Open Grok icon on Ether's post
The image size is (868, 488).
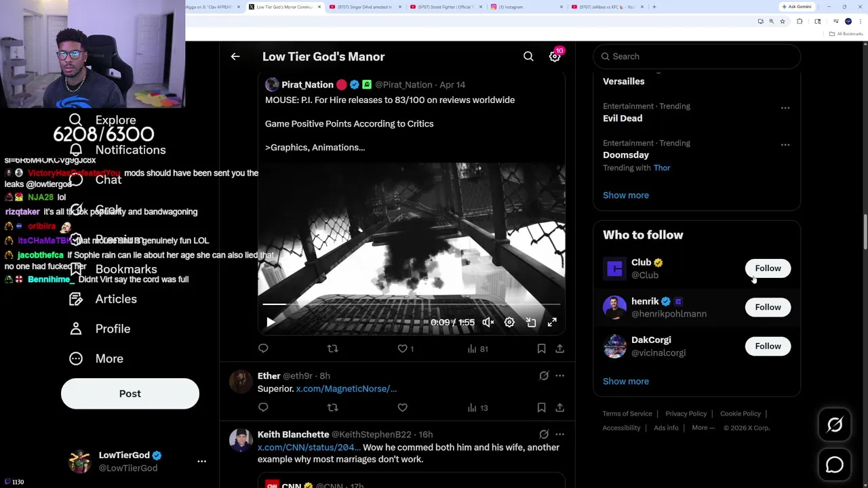(x=544, y=375)
